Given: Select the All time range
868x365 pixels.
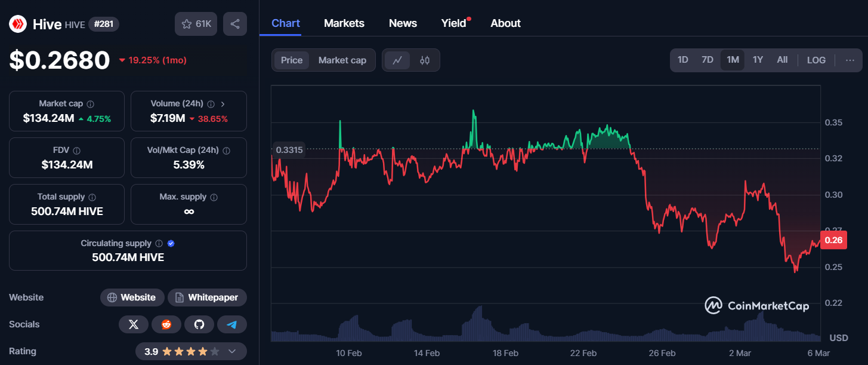Looking at the screenshot, I should click(x=782, y=60).
